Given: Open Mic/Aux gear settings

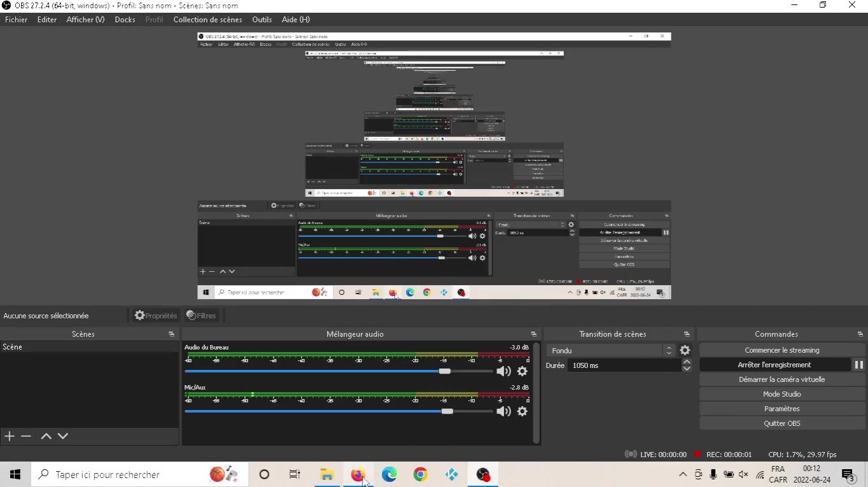Looking at the screenshot, I should (522, 411).
